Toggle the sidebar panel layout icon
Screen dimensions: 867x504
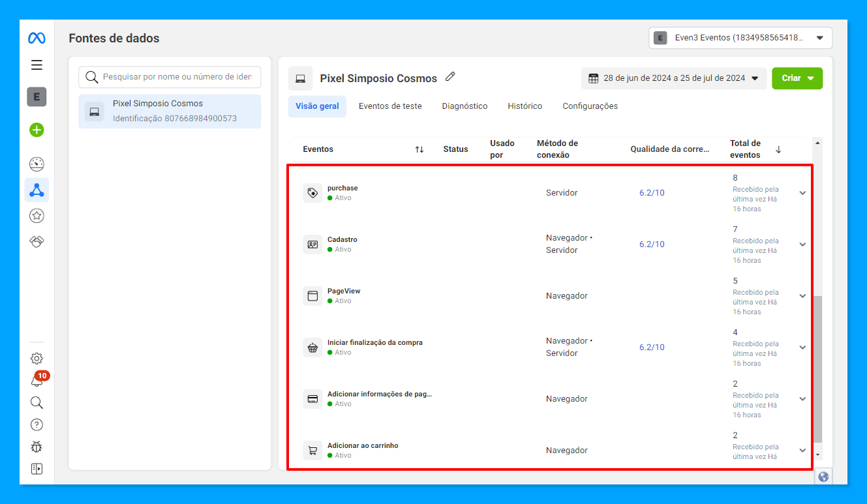click(x=37, y=469)
